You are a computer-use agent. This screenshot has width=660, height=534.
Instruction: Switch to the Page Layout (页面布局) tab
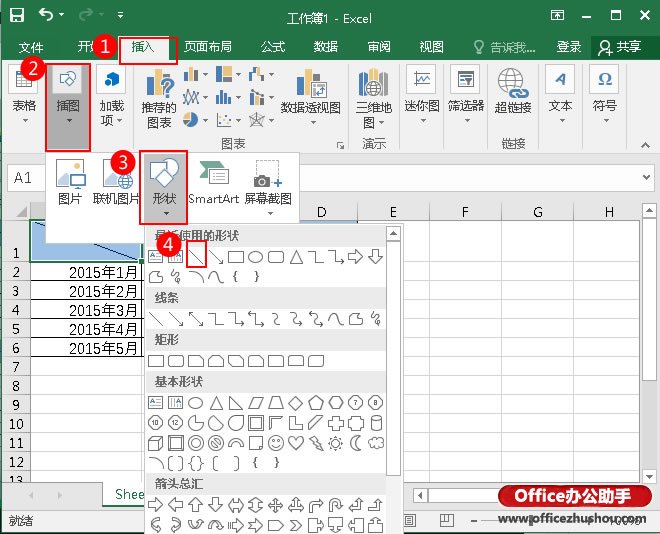coord(208,46)
